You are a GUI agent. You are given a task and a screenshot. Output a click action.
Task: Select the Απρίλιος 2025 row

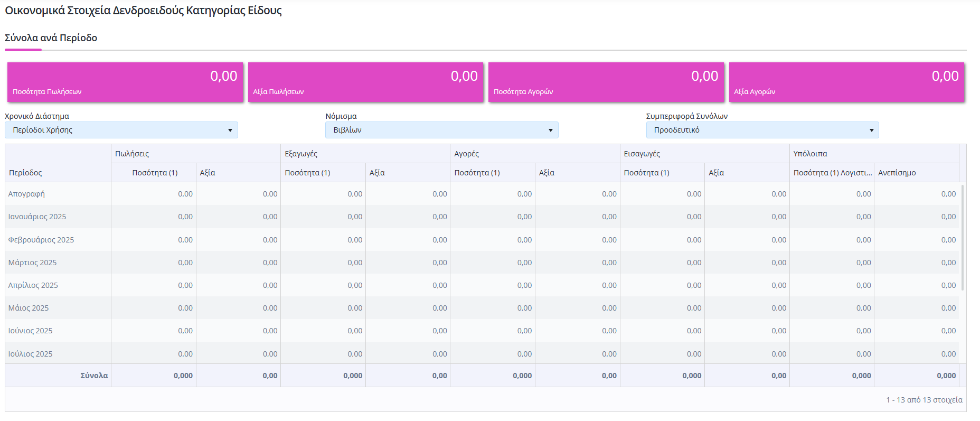tap(482, 285)
